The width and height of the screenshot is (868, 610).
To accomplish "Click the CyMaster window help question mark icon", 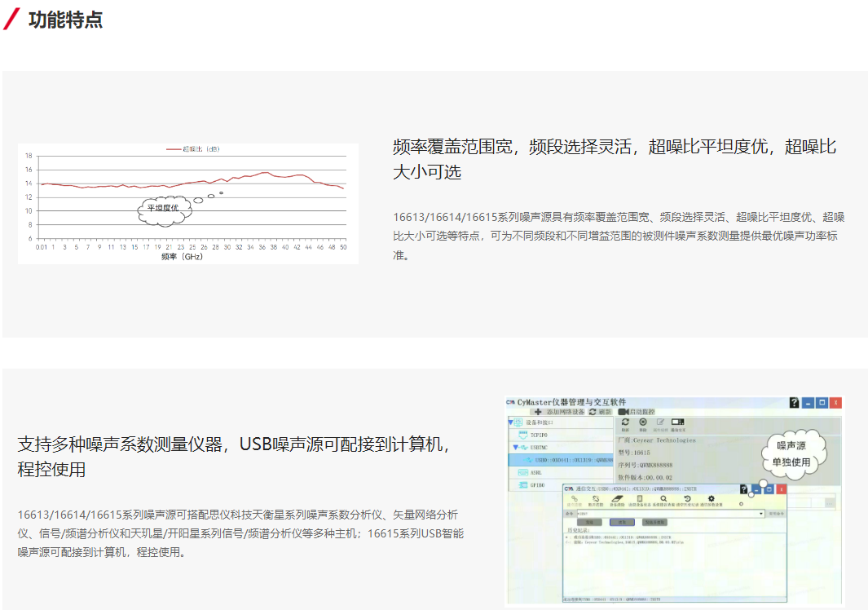I will point(794,403).
